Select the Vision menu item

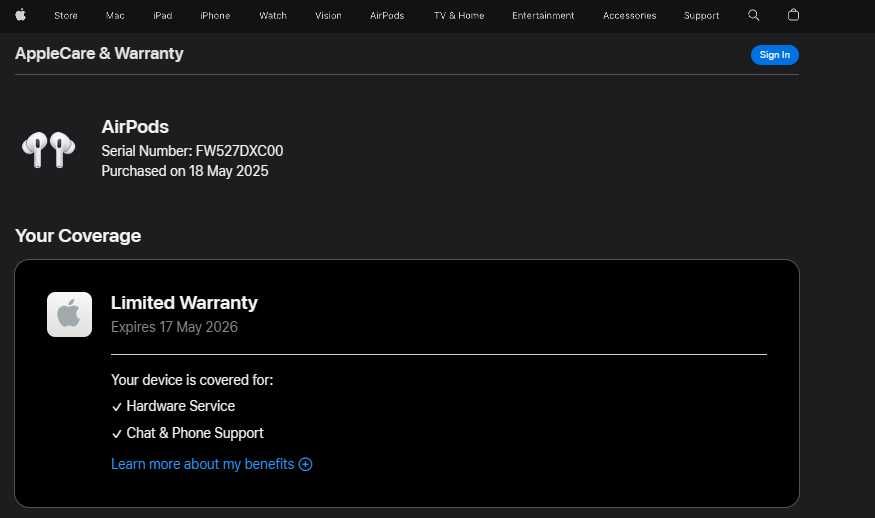coord(328,16)
